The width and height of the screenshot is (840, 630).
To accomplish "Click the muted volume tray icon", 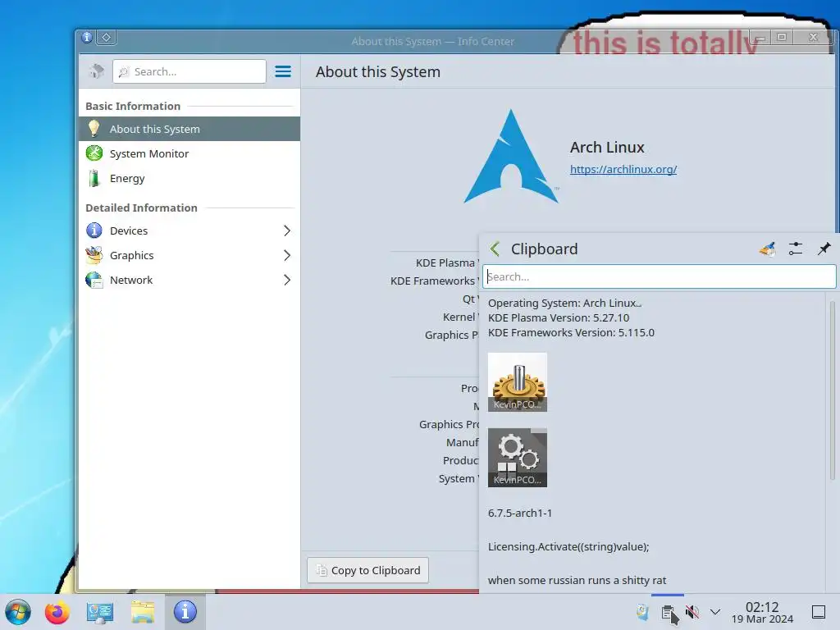I will tap(692, 612).
